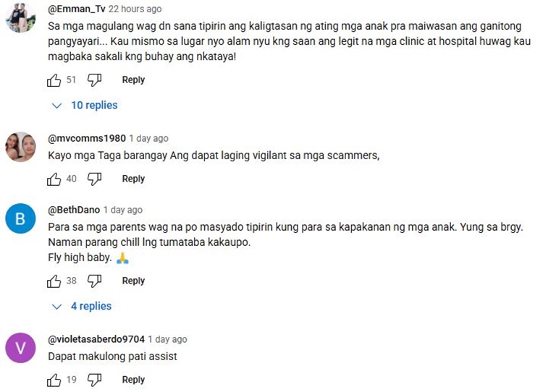Screen dimensions: 543x392
Task: Click the @mvcomms1980 profile picture
Action: (x=20, y=147)
